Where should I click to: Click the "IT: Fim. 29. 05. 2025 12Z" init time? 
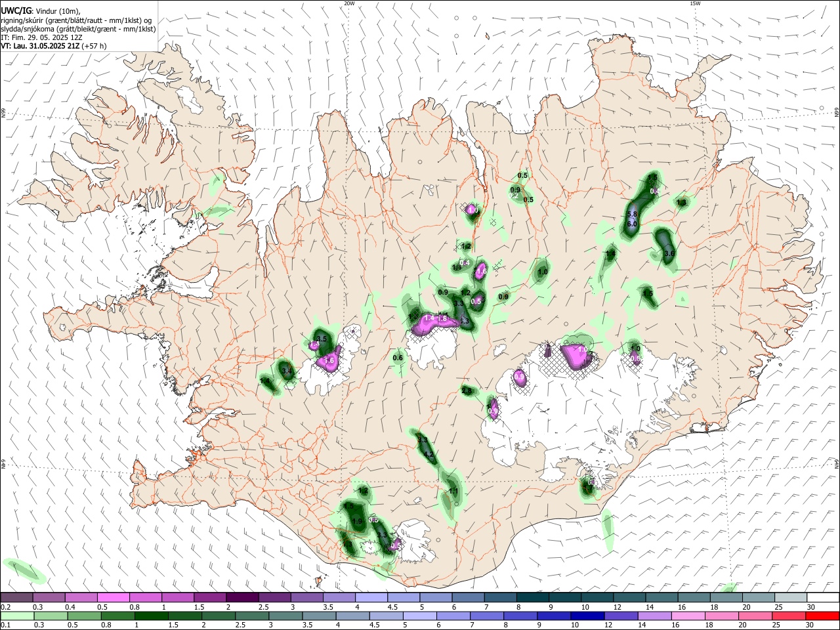42,37
